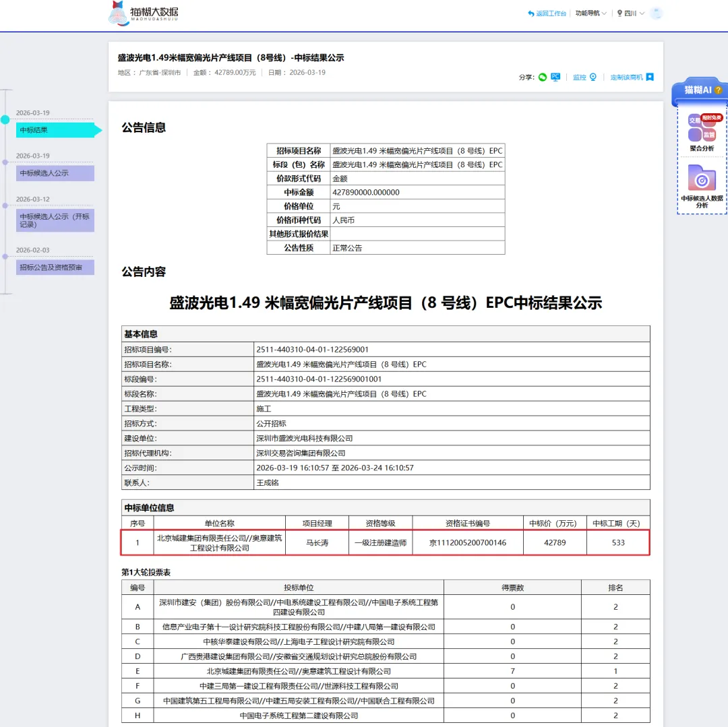The image size is (728, 727).
Task: Share via the PC monitor icon
Action: pos(555,77)
